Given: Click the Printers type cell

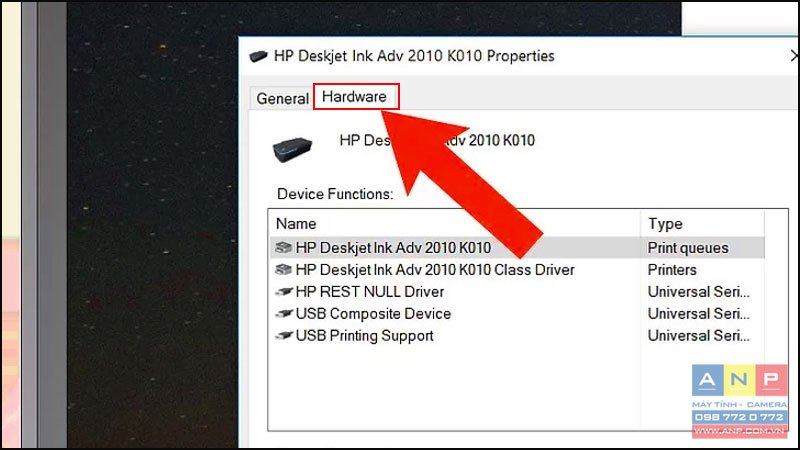Looking at the screenshot, I should tap(672, 269).
